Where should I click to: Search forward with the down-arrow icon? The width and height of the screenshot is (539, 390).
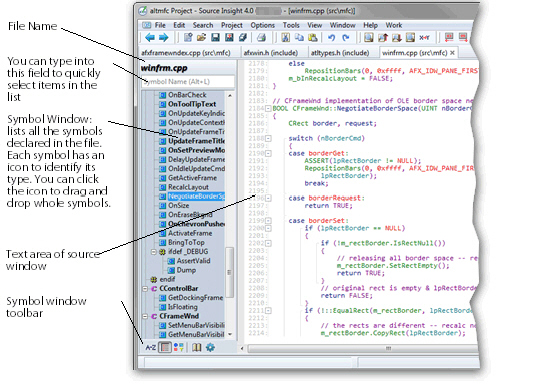coord(397,37)
